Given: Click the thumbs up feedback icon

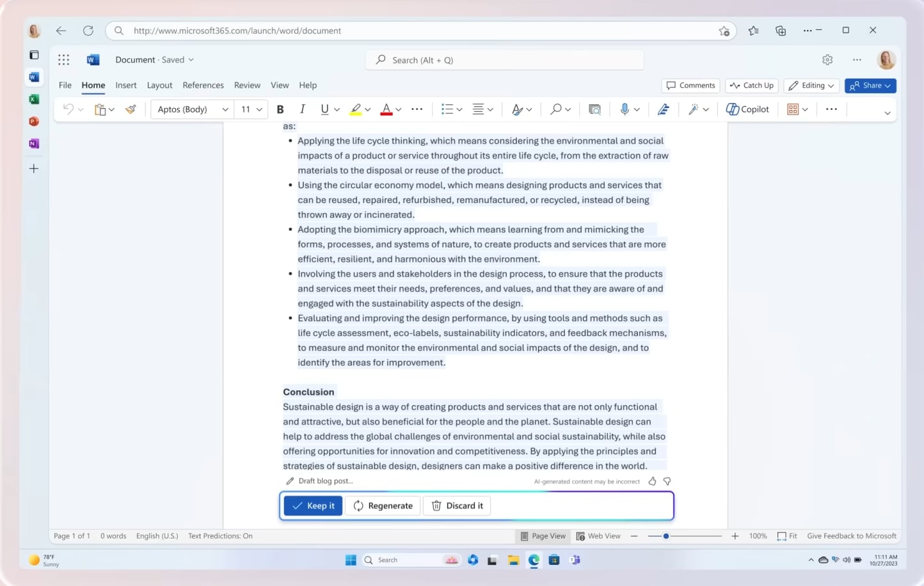Looking at the screenshot, I should coord(652,481).
